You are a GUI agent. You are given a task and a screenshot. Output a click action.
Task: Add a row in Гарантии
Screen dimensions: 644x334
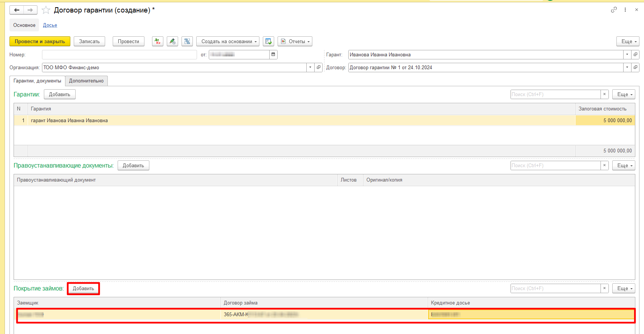[60, 94]
